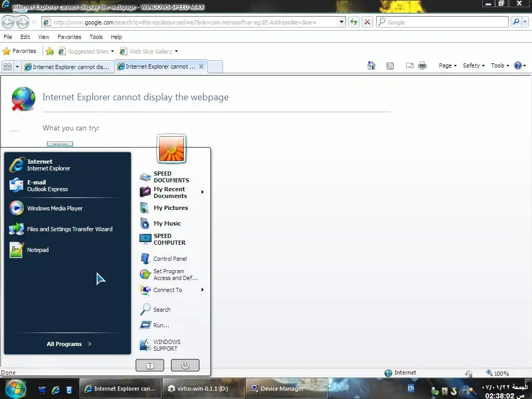The width and height of the screenshot is (532, 399).
Task: Print page using printer icon
Action: pos(422,65)
